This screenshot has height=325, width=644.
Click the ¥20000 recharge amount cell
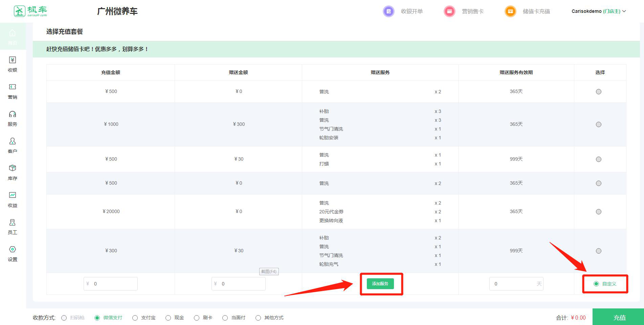pyautogui.click(x=111, y=211)
